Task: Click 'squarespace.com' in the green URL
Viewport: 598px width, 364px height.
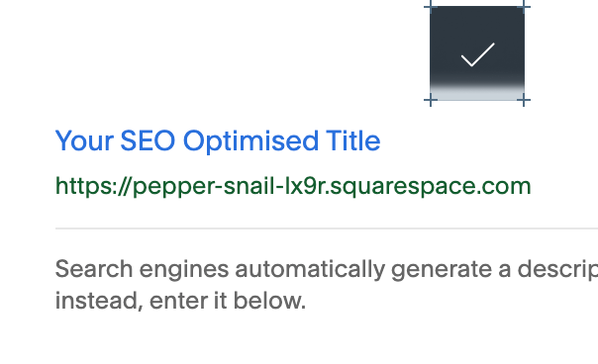Action: point(431,187)
